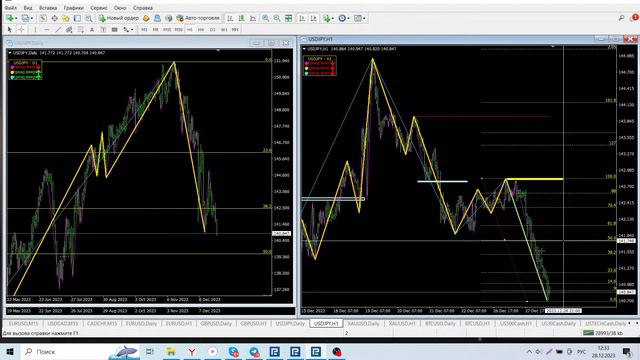Click the Новый ордер button
This screenshot has width=640, height=360.
tap(119, 18)
